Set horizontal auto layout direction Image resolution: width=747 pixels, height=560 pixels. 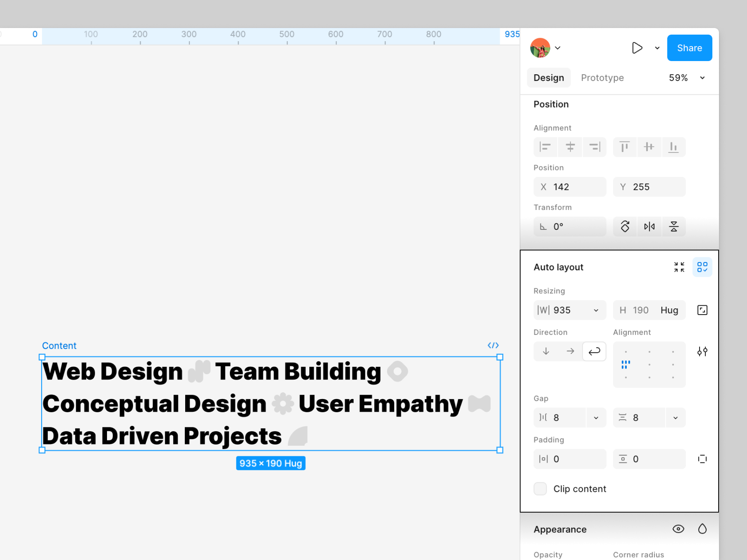coord(570,352)
